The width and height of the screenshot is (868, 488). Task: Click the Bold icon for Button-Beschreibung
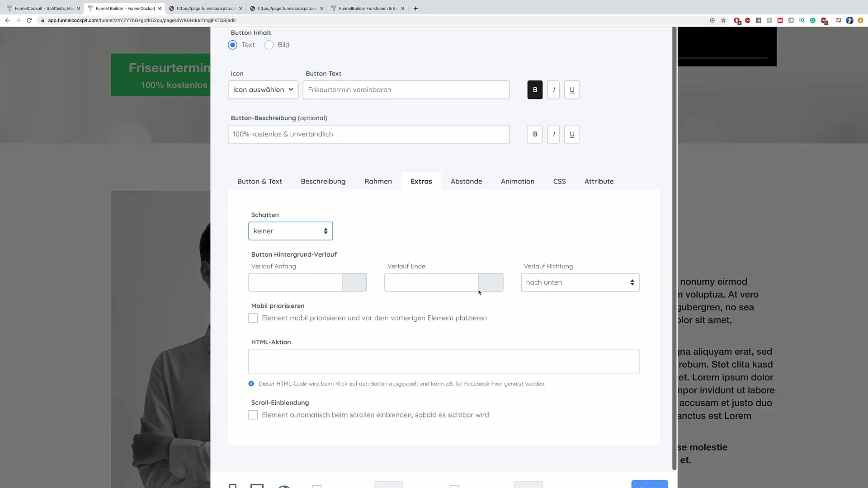pyautogui.click(x=535, y=133)
